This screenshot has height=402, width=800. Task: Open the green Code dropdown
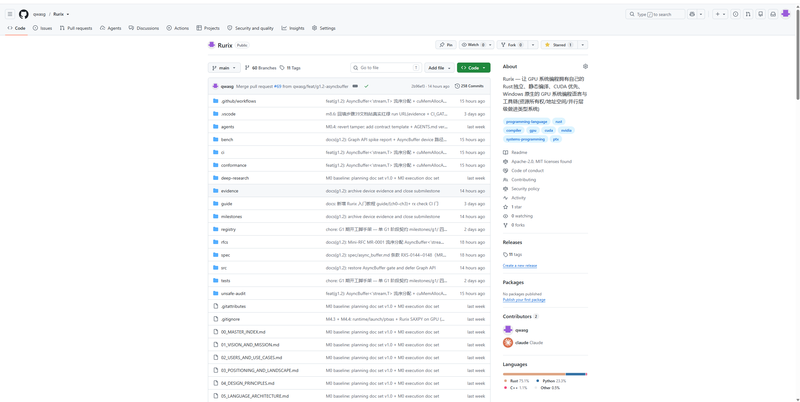(x=473, y=68)
